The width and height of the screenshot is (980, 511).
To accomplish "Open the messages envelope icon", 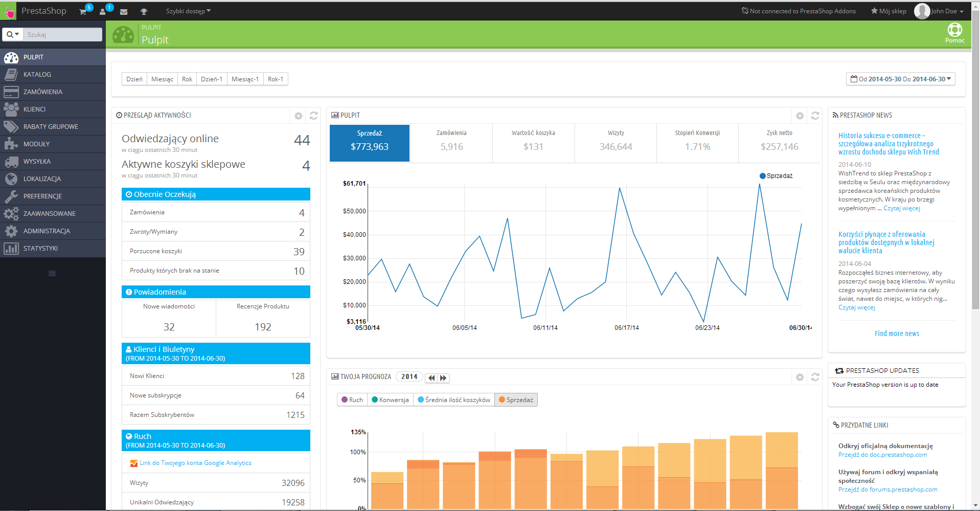I will pos(124,12).
